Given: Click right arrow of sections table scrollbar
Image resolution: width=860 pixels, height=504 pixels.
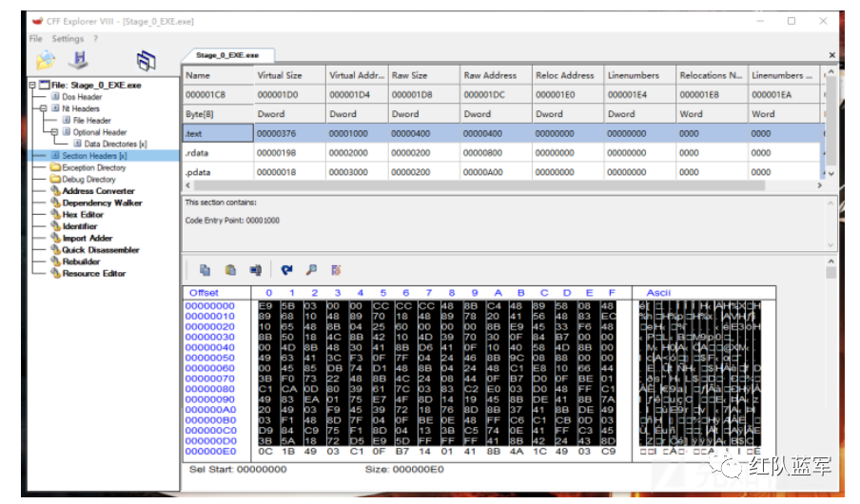Looking at the screenshot, I should click(819, 185).
